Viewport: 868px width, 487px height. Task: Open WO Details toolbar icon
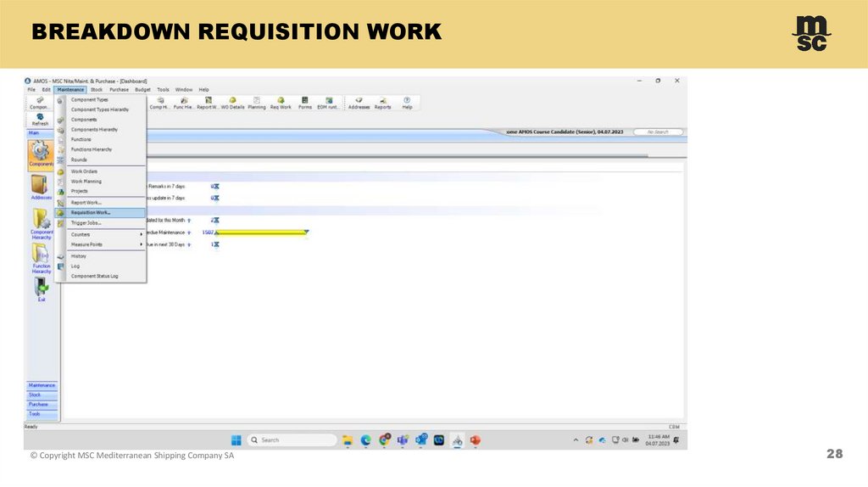(232, 103)
